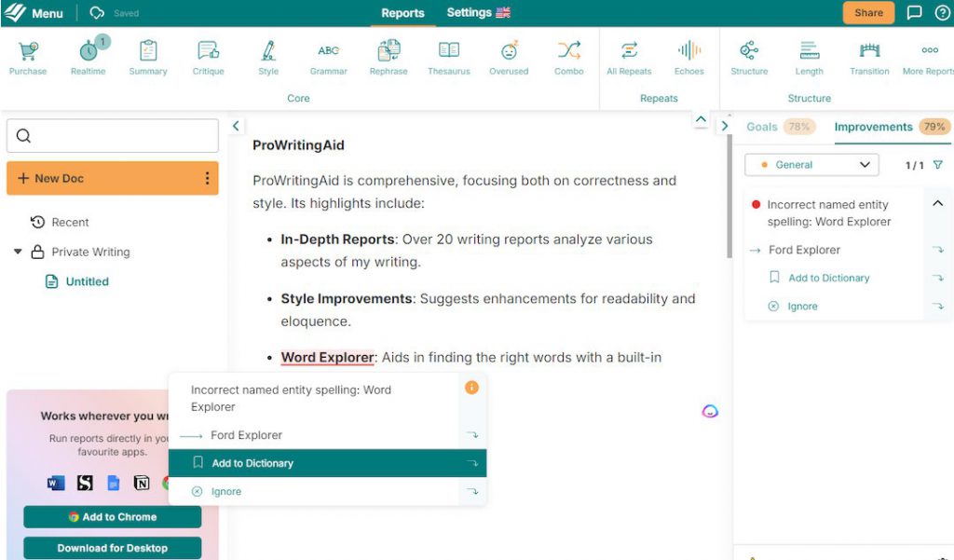Collapse the Word Explorer suggestion card
The width and height of the screenshot is (954, 560).
pyautogui.click(x=937, y=204)
